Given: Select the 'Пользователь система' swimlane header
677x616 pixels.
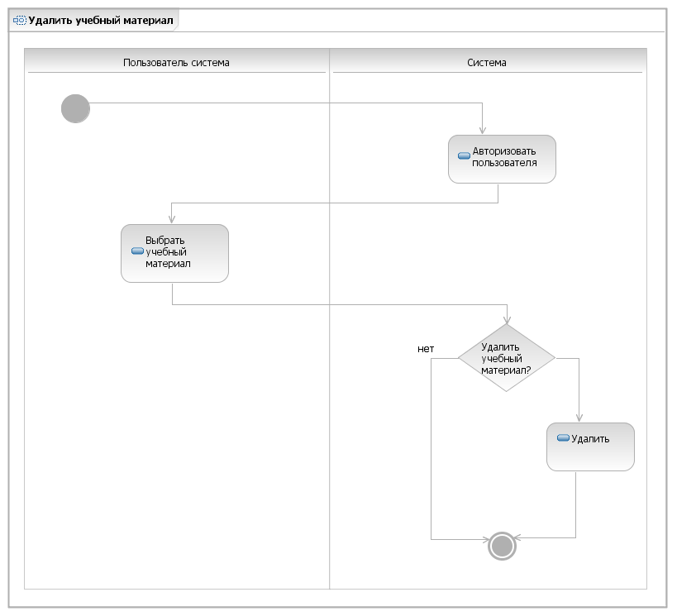Looking at the screenshot, I should [x=177, y=61].
